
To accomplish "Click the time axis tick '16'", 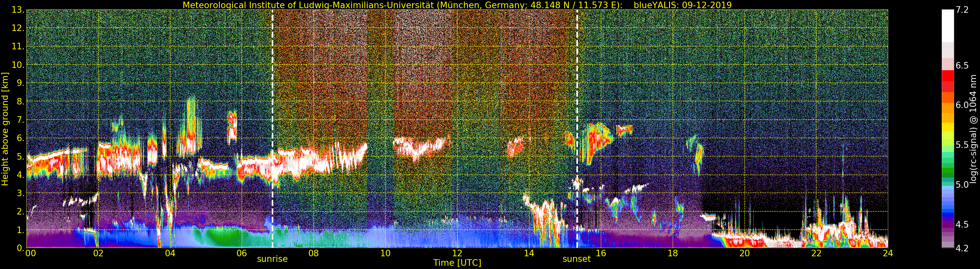I will click(x=601, y=253).
